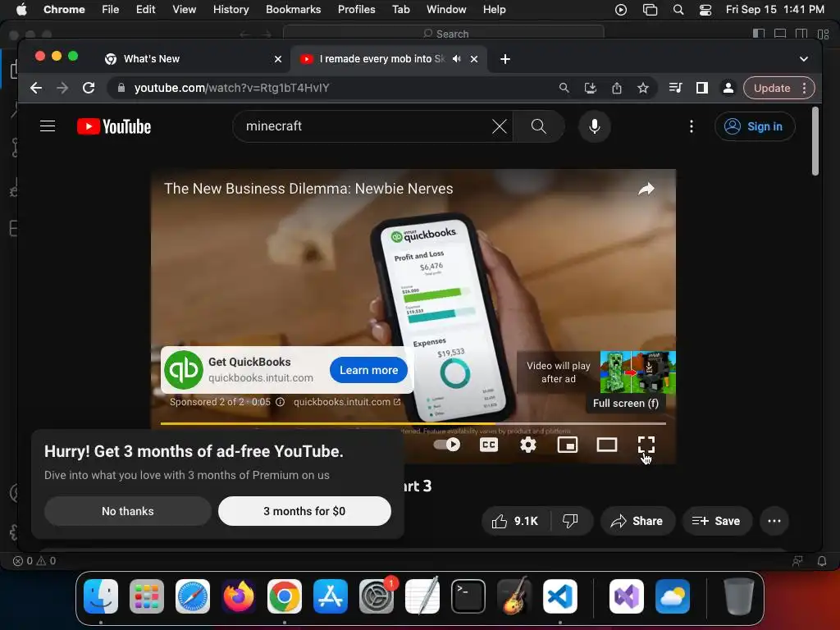This screenshot has height=630, width=840.
Task: Switch to the What's New tab
Action: point(193,59)
